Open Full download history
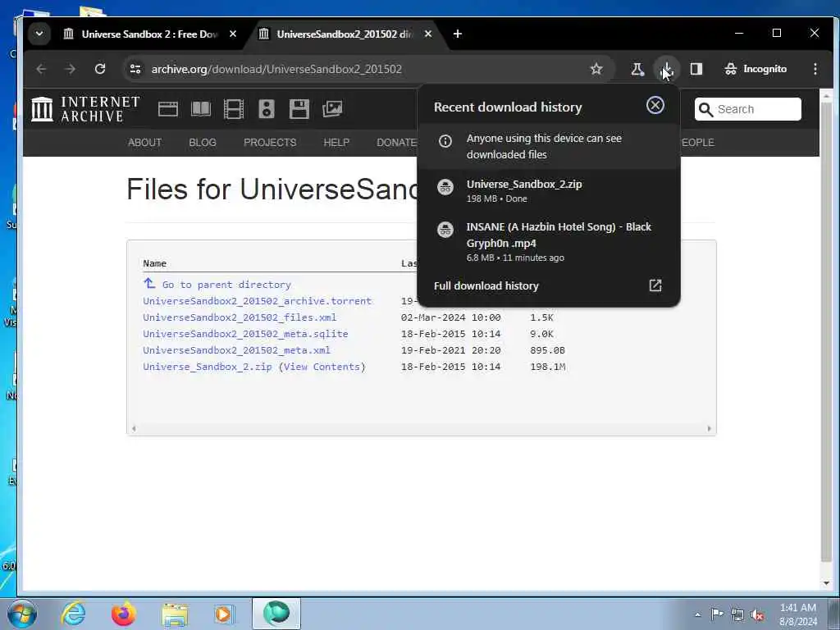The width and height of the screenshot is (840, 630). click(549, 286)
